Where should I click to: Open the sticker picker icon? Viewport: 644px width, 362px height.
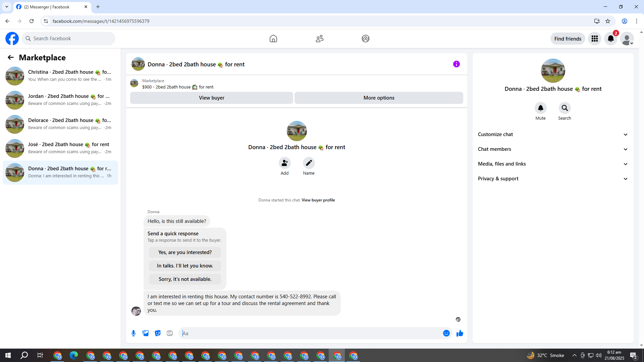pos(158,333)
